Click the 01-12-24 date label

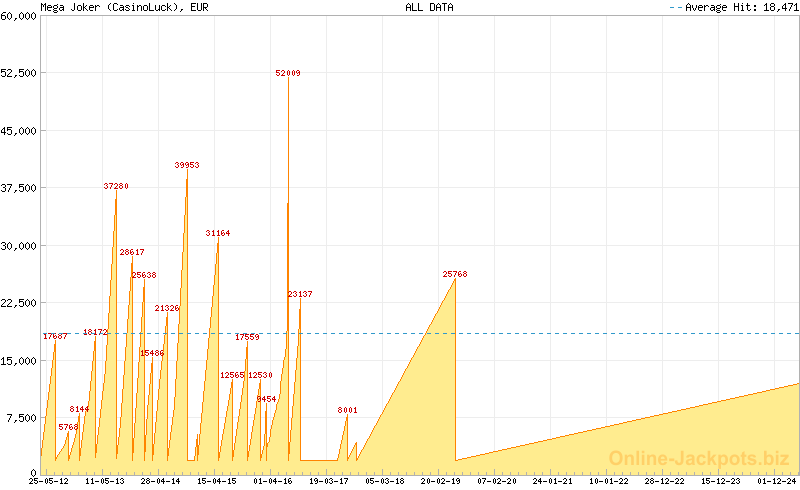777,481
